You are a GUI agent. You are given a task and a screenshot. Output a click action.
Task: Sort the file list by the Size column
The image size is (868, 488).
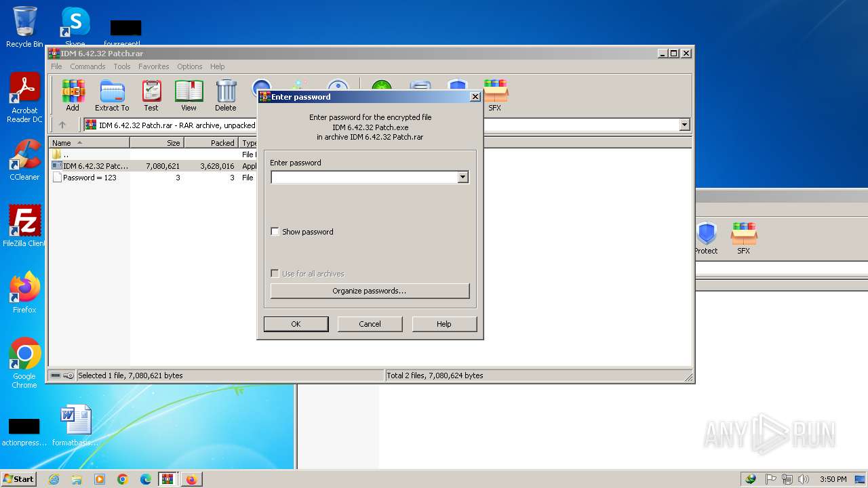point(157,143)
